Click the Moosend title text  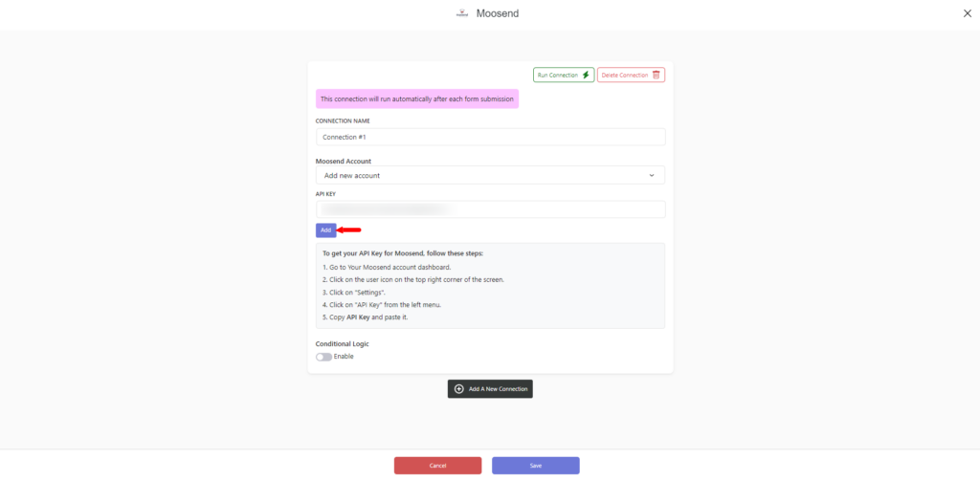click(498, 13)
